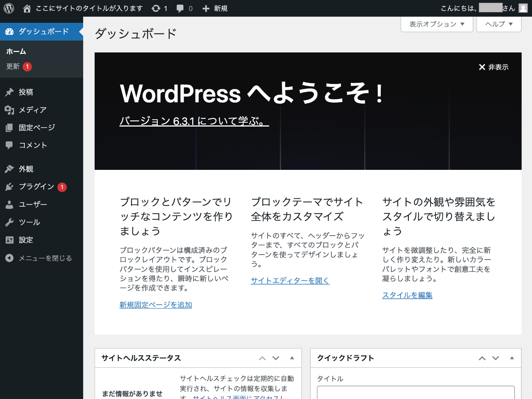This screenshot has width=532, height=399.
Task: Open the 投稿 menu
Action: (41, 92)
